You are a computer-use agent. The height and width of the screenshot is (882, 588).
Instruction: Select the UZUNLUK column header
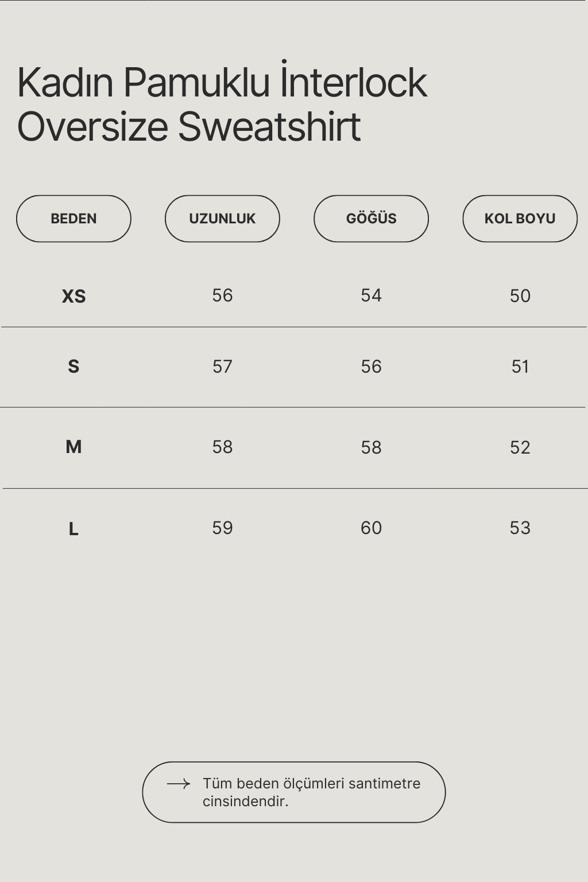pos(222,219)
